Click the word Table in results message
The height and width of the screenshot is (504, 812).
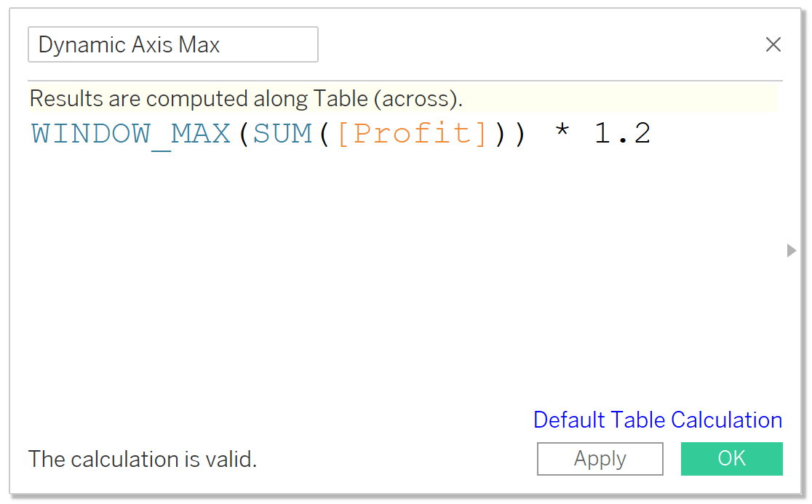pos(341,98)
